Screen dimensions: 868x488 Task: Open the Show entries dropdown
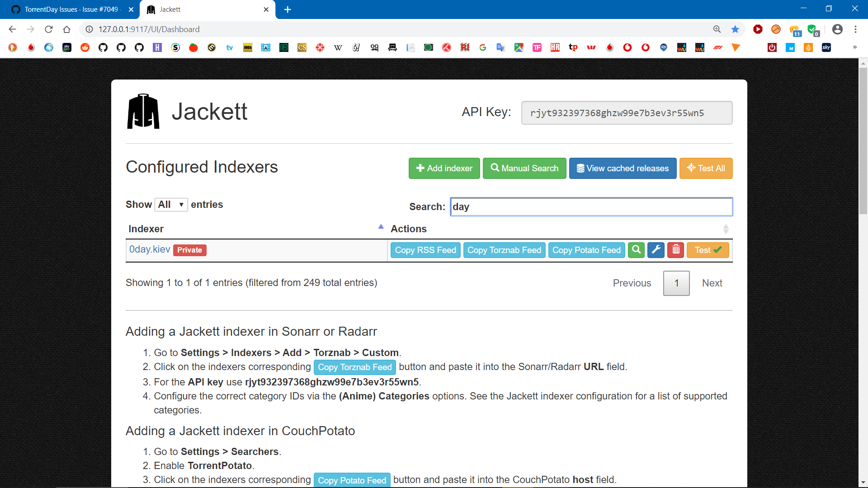click(x=171, y=204)
